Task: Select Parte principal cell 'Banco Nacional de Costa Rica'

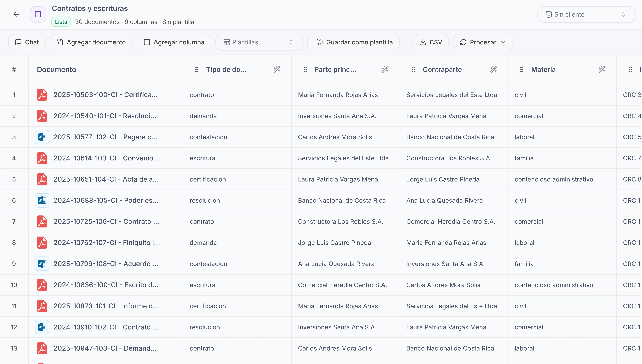Action: point(346,201)
